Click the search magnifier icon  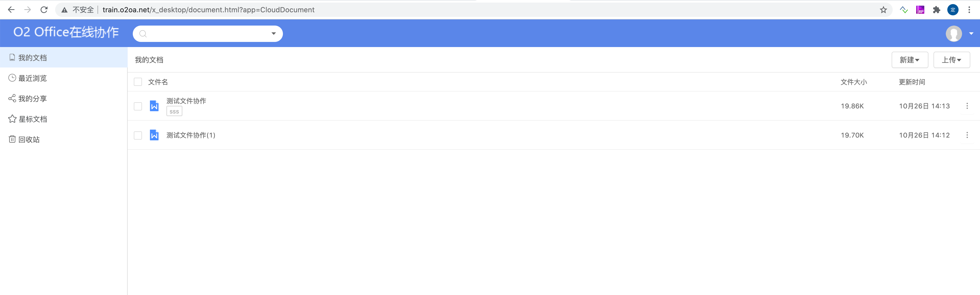tap(143, 34)
